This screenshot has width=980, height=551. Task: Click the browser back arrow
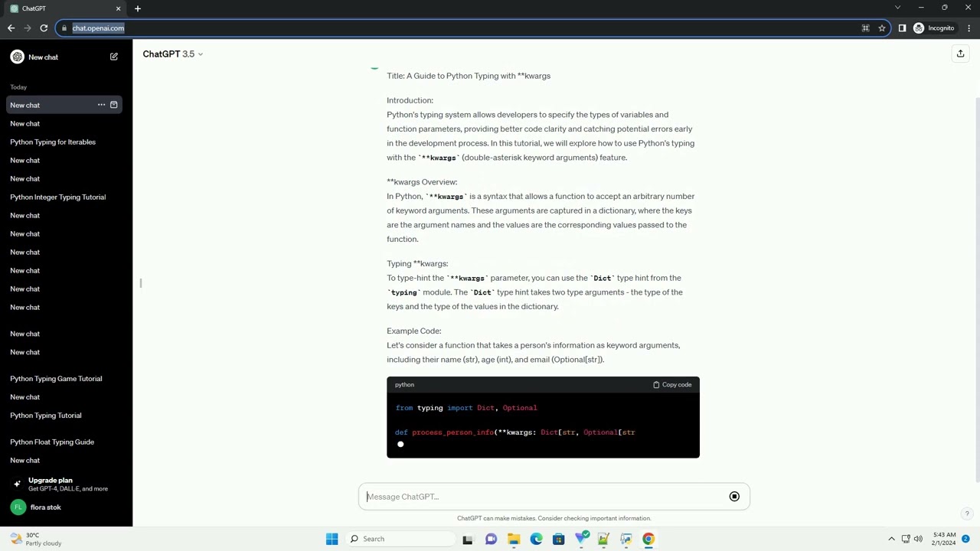click(x=11, y=28)
